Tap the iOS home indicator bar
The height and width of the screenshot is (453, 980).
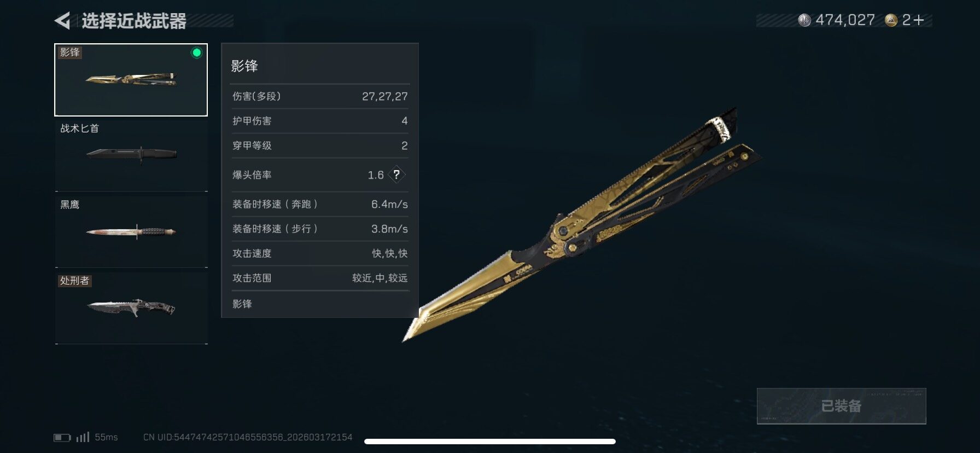coord(490,442)
